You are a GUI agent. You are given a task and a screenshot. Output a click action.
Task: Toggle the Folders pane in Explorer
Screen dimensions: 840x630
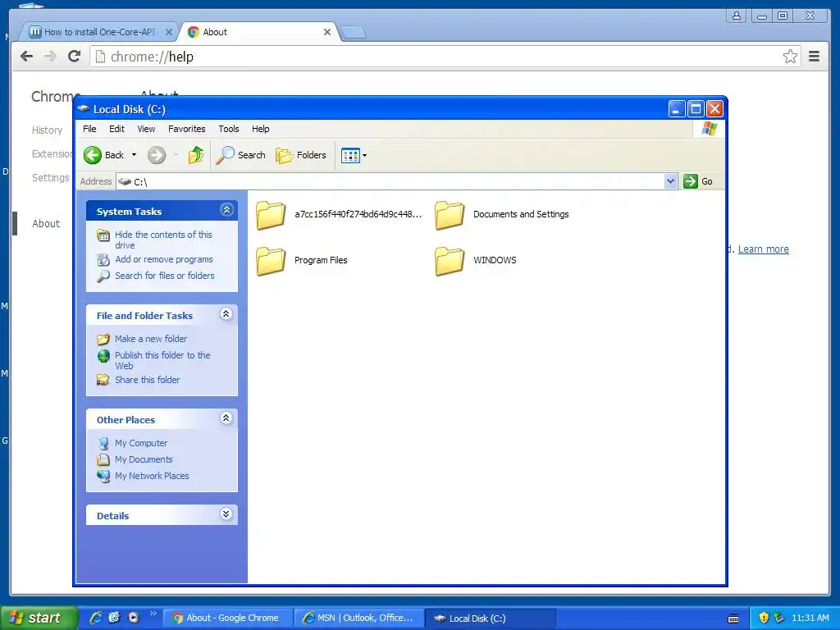click(x=300, y=155)
